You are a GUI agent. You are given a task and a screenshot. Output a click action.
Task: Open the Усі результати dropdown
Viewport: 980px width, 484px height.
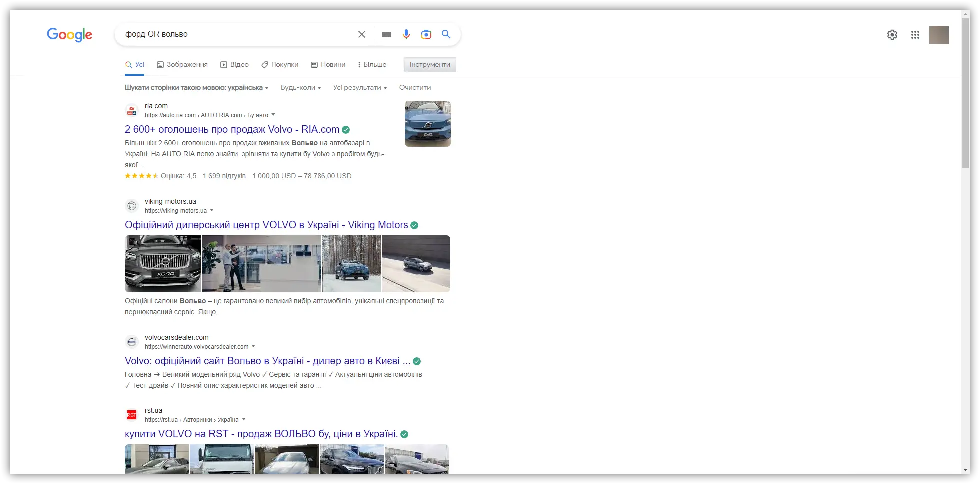click(x=360, y=88)
